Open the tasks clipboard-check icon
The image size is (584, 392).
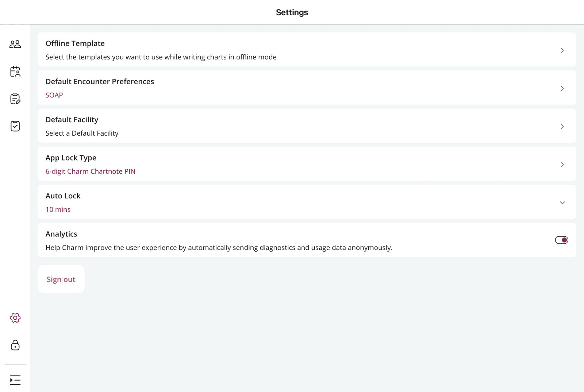click(15, 126)
